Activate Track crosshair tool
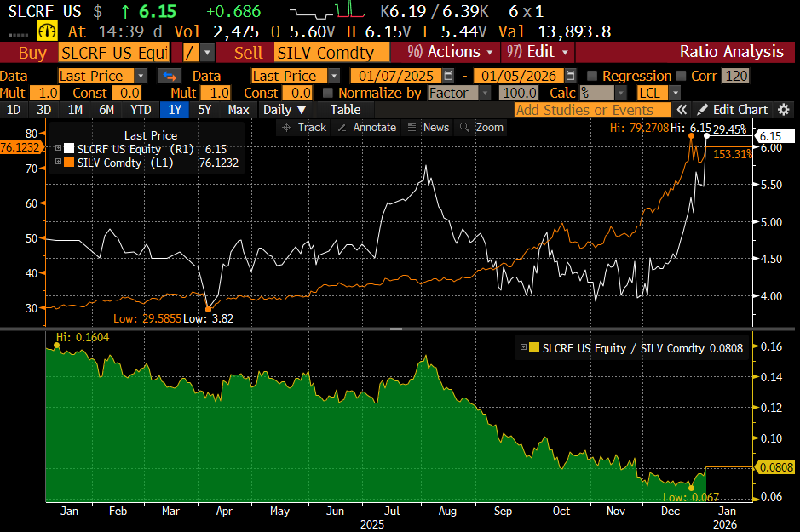800x532 pixels. tap(304, 128)
